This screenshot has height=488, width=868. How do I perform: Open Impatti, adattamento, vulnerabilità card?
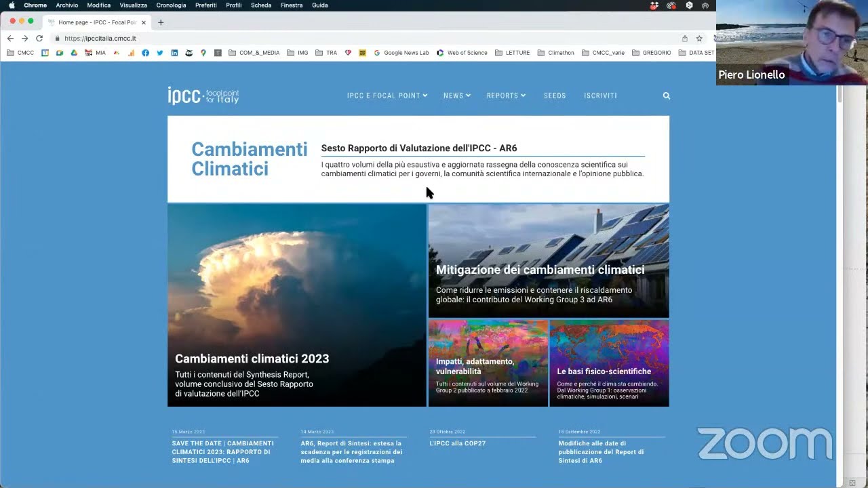[488, 363]
